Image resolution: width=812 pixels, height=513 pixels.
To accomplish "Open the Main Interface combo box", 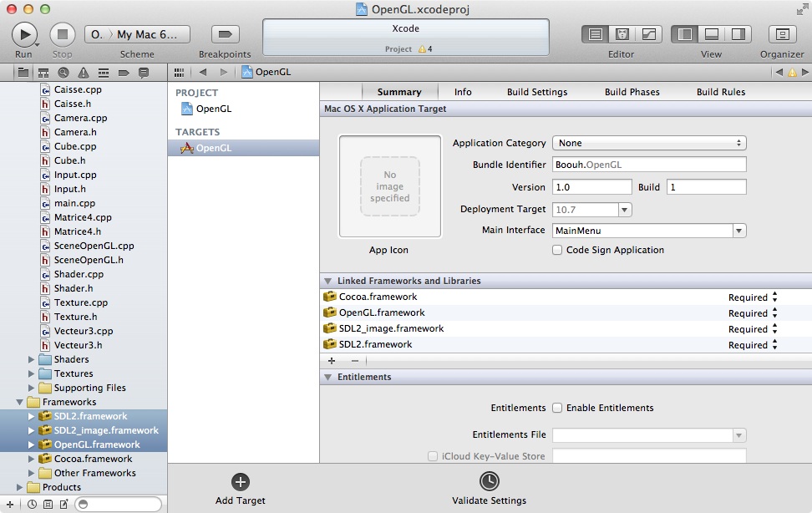I will pos(739,231).
